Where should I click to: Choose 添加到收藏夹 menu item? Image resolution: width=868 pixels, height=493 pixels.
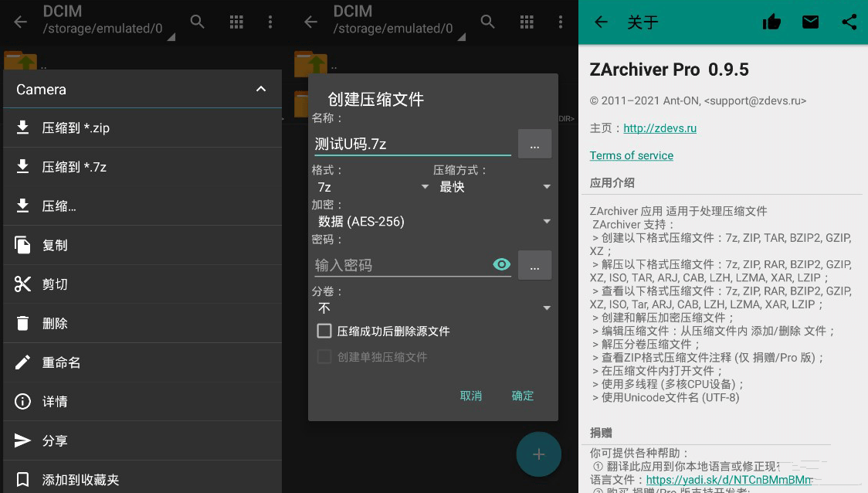[80, 480]
